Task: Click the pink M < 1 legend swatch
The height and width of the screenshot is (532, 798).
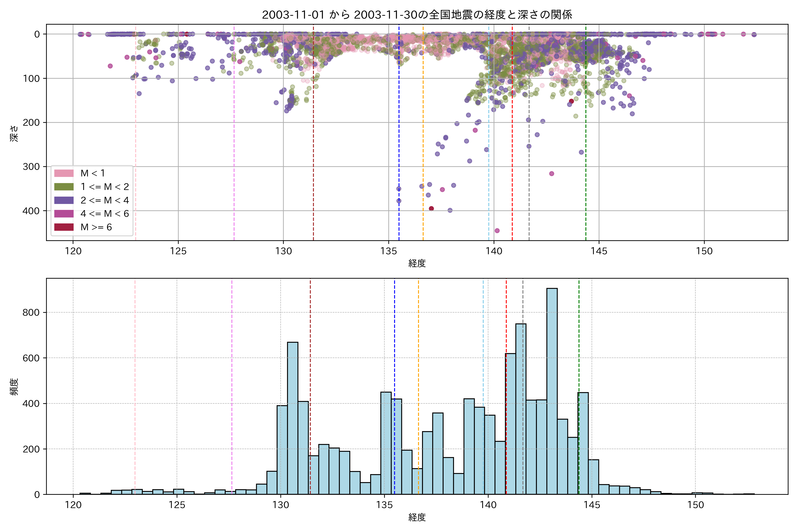Action: [64, 173]
